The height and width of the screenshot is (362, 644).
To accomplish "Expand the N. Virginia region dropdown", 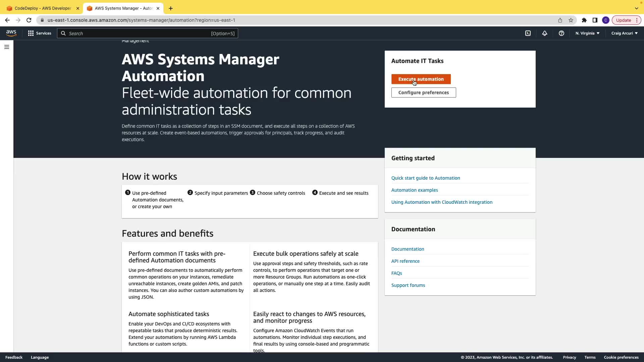I will click(587, 33).
